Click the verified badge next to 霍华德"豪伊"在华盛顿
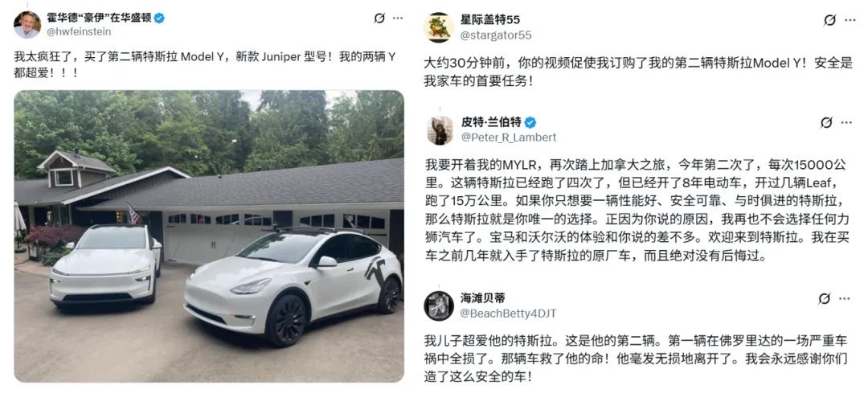This screenshot has width=868, height=406. (x=159, y=18)
